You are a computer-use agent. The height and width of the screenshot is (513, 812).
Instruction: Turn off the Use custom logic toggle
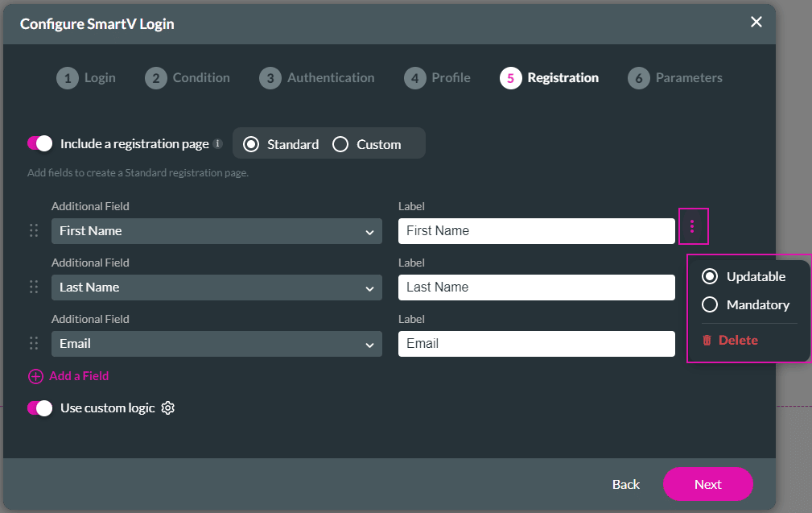pos(39,408)
